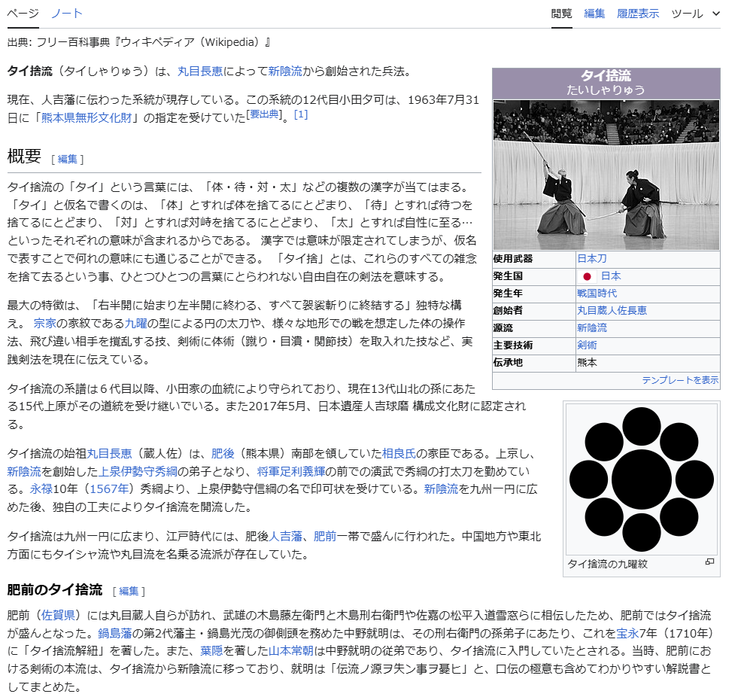Open the ツール dropdown menu
The height and width of the screenshot is (700, 741).
coord(695,14)
